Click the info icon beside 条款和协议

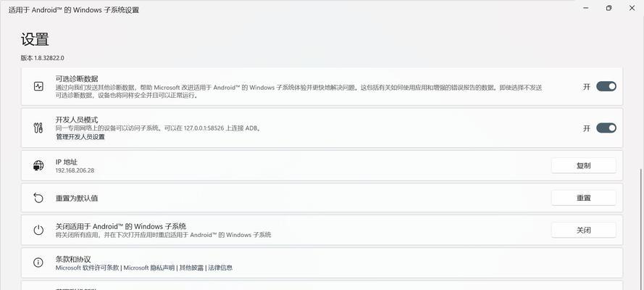click(x=38, y=262)
